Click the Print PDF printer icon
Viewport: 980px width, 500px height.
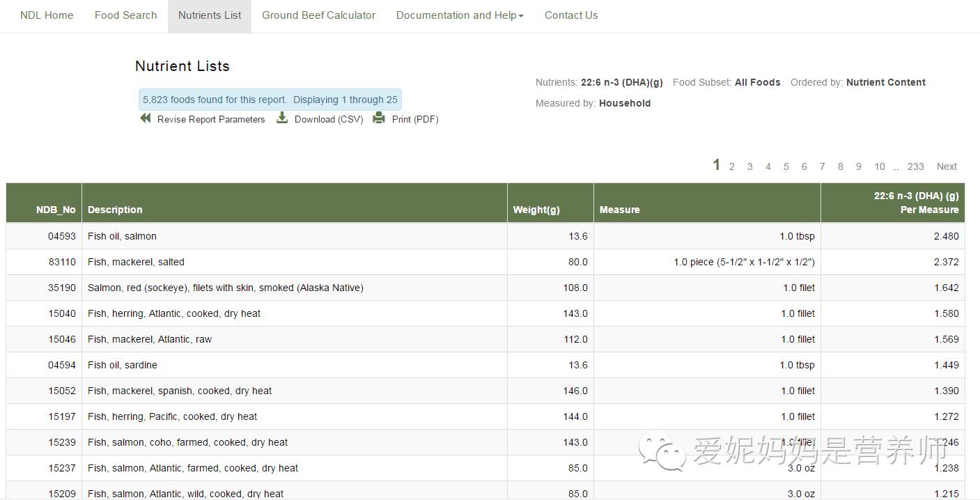click(x=379, y=118)
